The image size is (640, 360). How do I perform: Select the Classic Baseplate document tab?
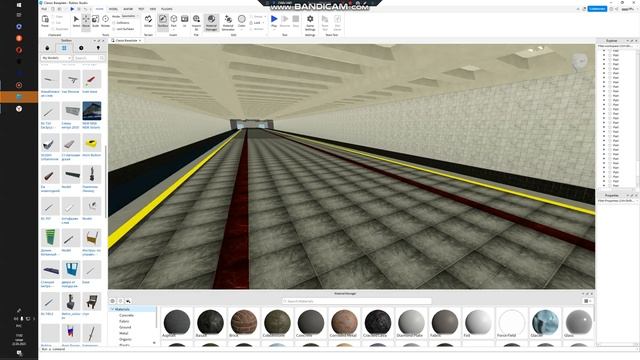[125, 41]
